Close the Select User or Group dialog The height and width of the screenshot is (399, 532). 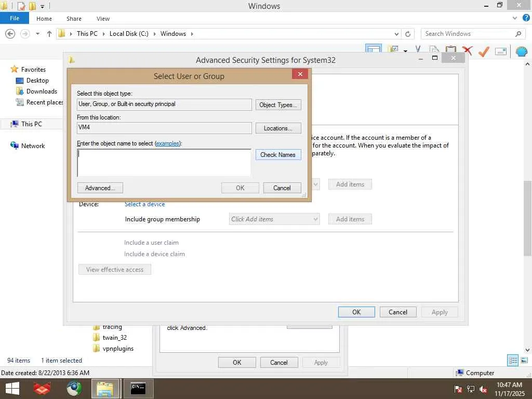tap(300, 74)
